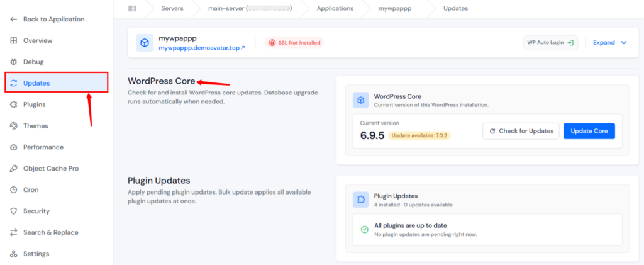Click the refresh icon in Check for Updates
Viewport: 644px width, 265px height.
pos(492,131)
